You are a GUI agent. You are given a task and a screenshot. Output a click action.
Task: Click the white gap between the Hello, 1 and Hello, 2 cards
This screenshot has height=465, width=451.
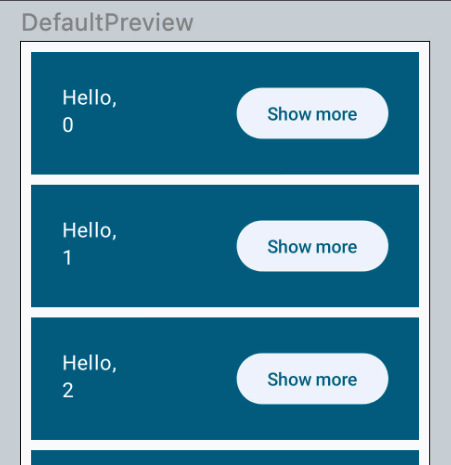pyautogui.click(x=225, y=312)
